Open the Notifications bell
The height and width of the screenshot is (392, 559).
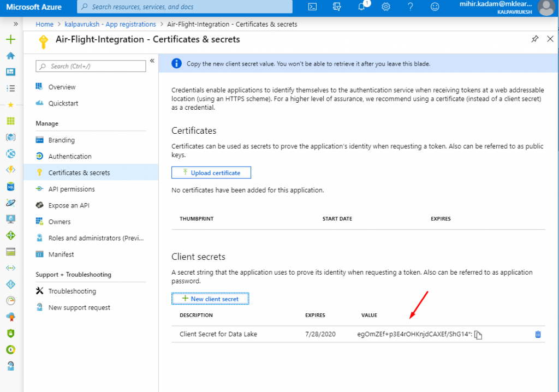pos(362,7)
